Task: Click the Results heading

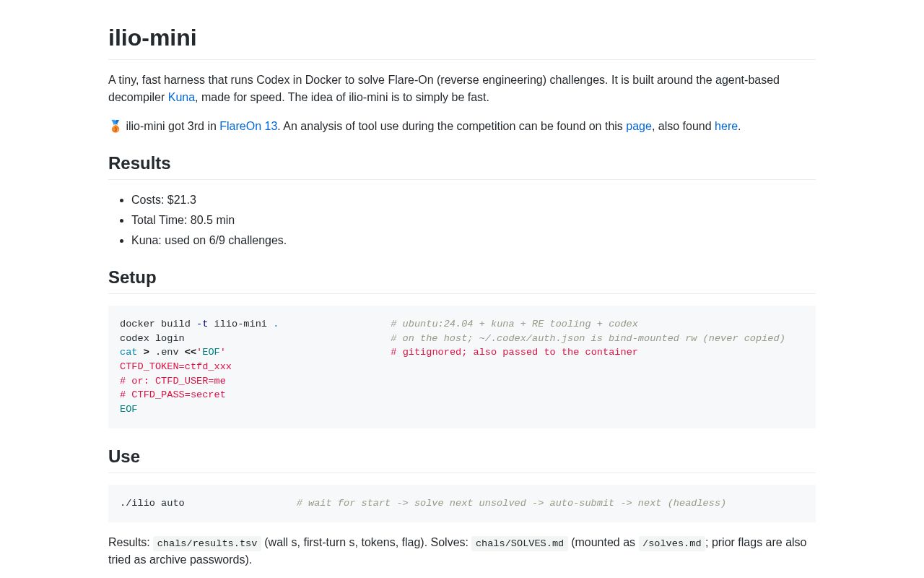Action: pos(139,163)
